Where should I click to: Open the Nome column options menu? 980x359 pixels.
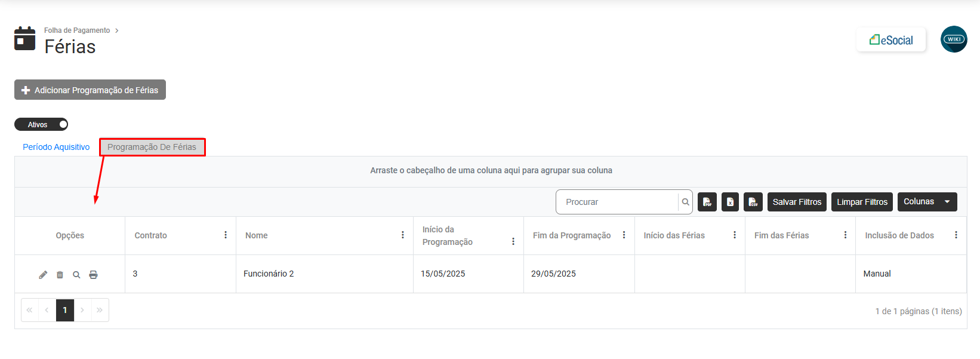pyautogui.click(x=403, y=235)
